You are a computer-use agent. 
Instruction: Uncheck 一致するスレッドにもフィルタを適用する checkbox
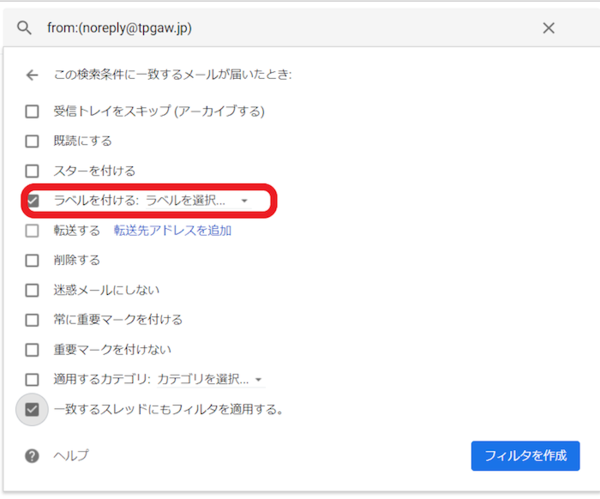click(x=32, y=409)
